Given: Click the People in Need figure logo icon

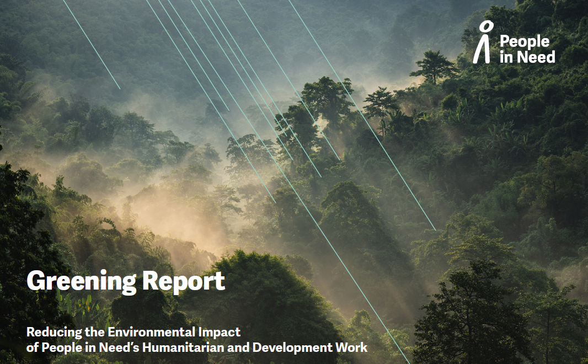Looking at the screenshot, I should tap(484, 42).
